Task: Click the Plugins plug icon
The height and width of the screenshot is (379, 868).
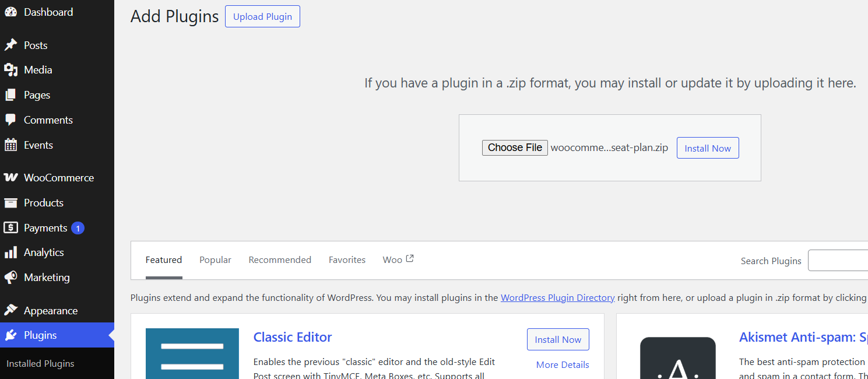Action: 10,335
